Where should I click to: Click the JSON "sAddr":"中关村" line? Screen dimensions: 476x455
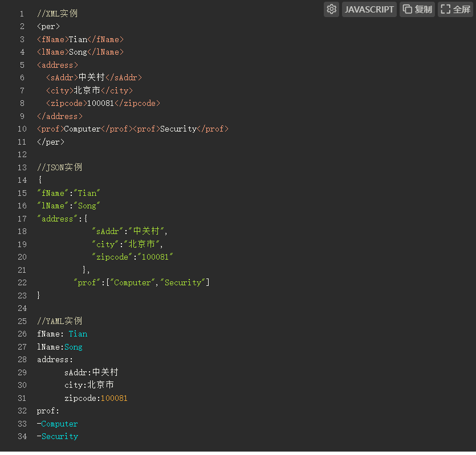[129, 231]
